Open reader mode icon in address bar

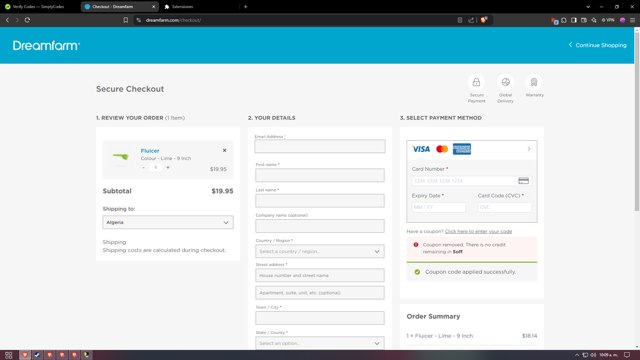click(460, 20)
